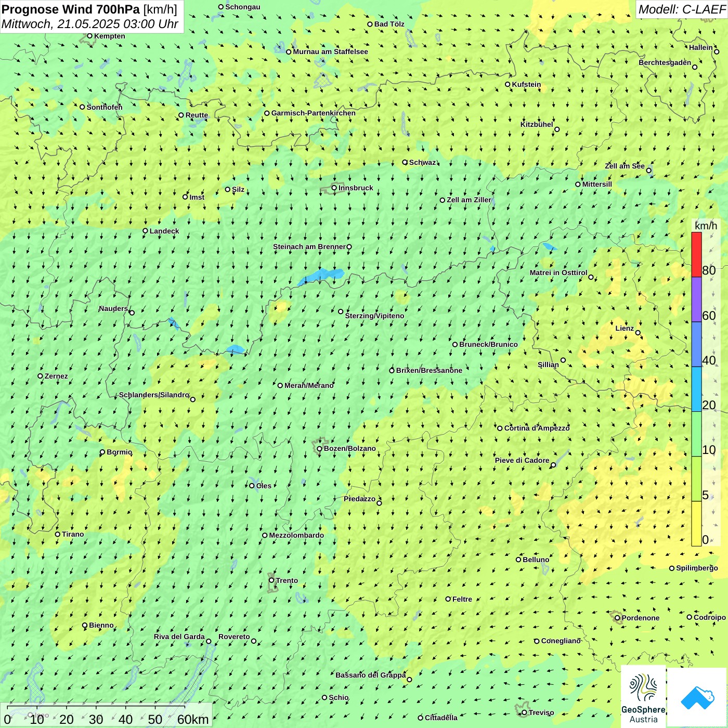
Task: Click the 'Berchtesgaden' label
Action: (x=665, y=62)
